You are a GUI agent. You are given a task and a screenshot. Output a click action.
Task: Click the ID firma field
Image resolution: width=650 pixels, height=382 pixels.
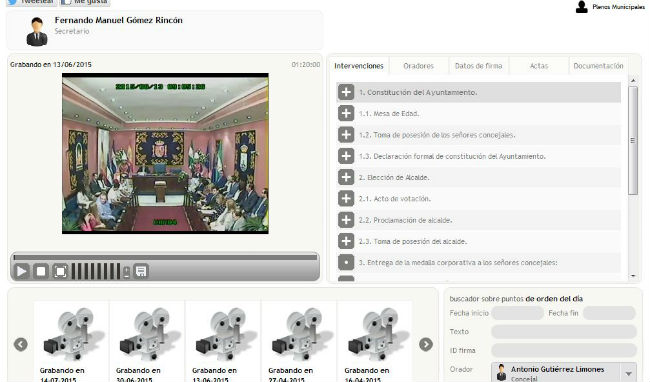click(564, 351)
